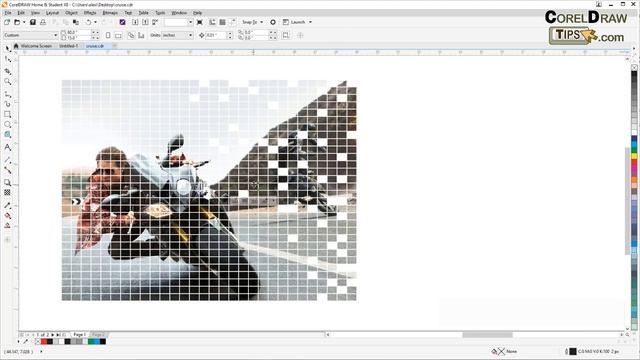The width and height of the screenshot is (640, 360).
Task: Expand the Snap To dropdown
Action: click(261, 22)
